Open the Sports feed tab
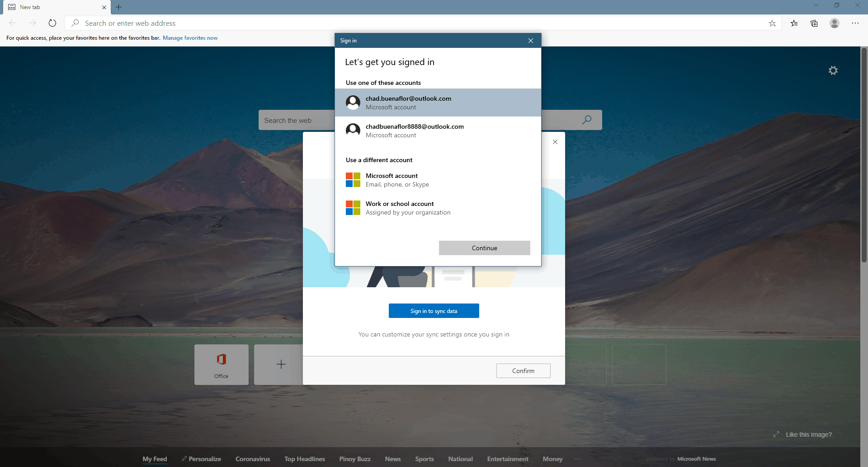 pos(425,459)
